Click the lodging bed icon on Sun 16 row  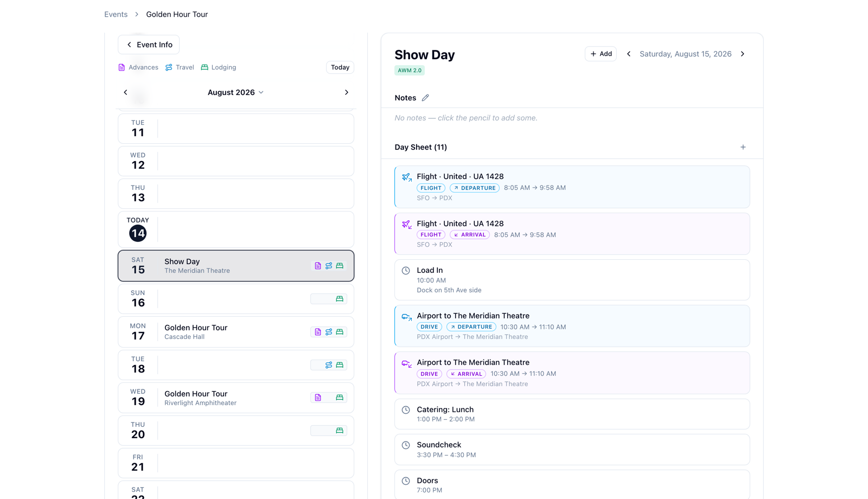[340, 299]
